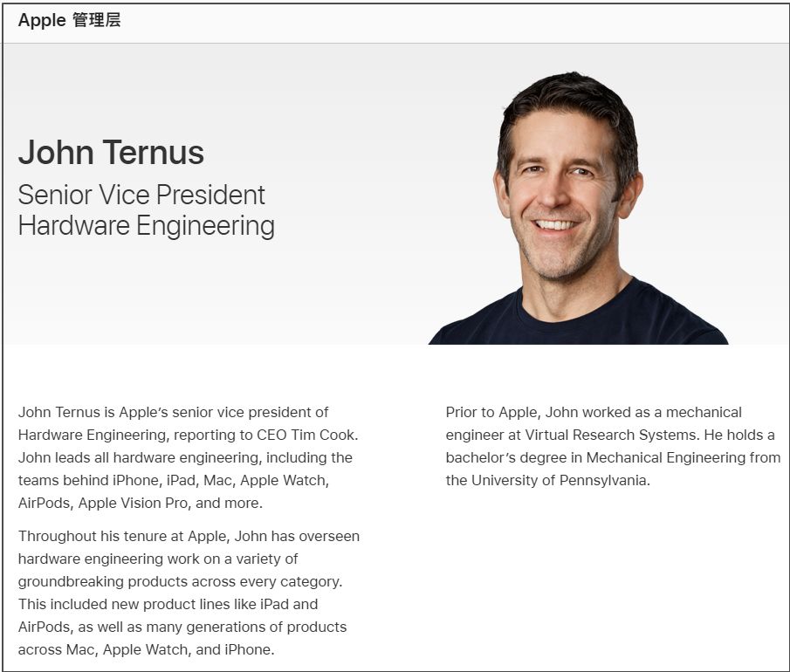Screen dimensions: 790x672
Task: Click the "John Ternus" name heading
Action: (x=111, y=153)
